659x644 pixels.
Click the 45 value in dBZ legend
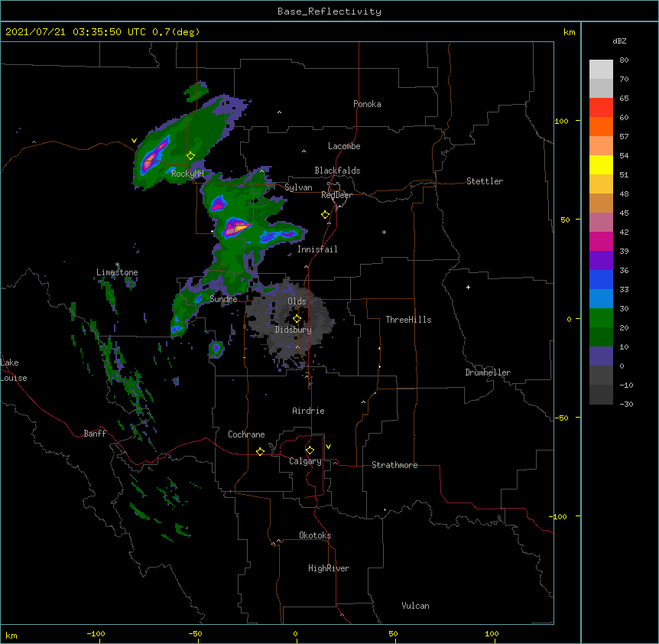[624, 213]
